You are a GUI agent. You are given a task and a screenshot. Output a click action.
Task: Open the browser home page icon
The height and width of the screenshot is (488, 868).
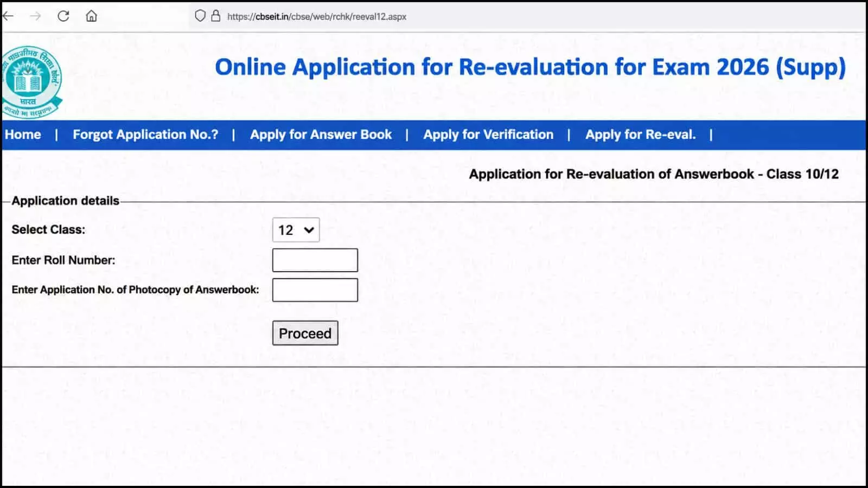[92, 16]
